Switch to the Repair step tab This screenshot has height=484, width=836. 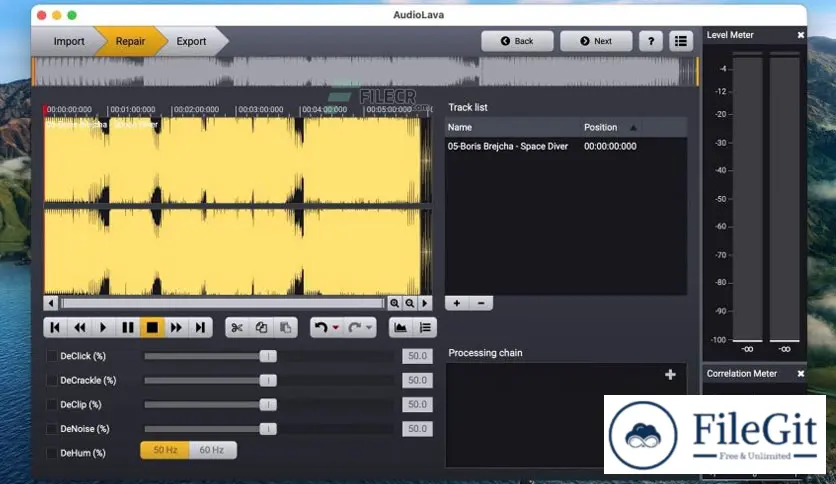click(x=130, y=41)
